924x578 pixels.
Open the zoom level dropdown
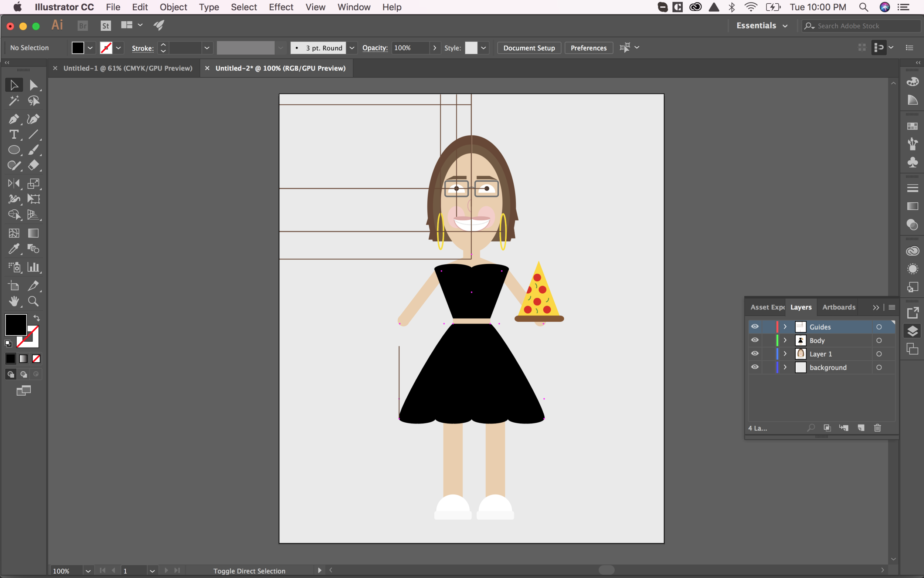coord(88,571)
